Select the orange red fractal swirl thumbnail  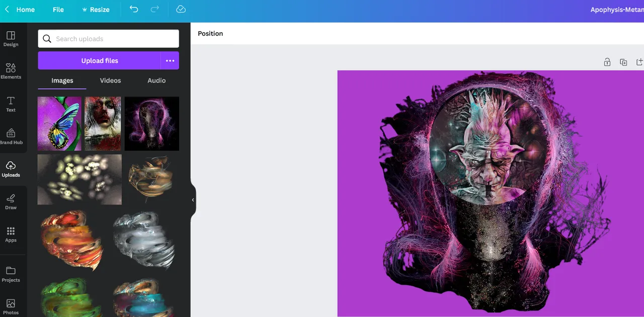[72, 240]
